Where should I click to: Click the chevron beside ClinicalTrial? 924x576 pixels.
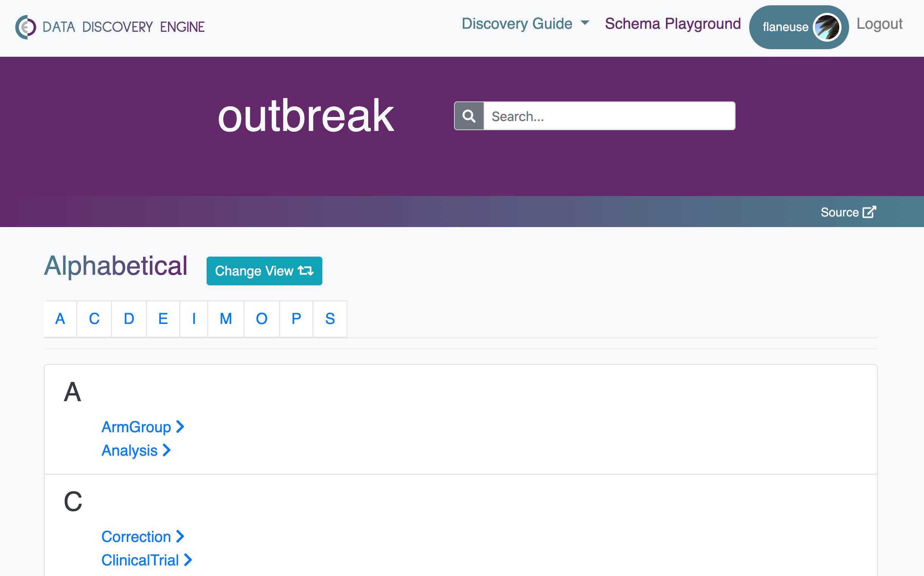pos(188,560)
